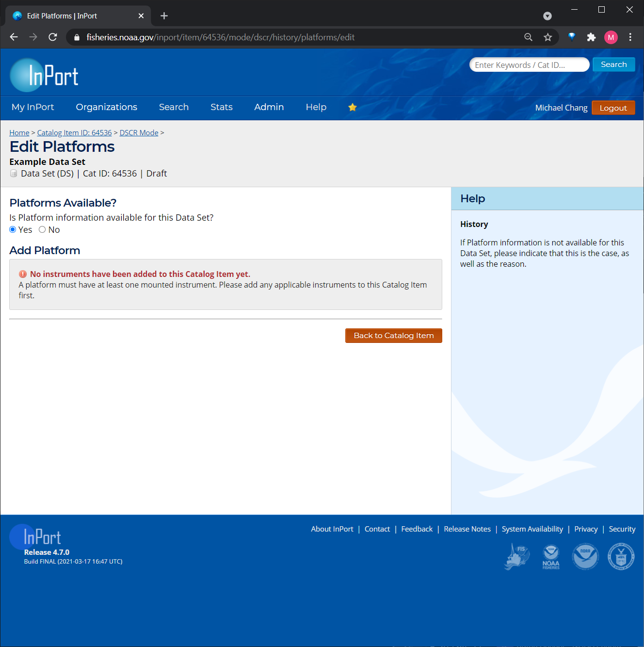Open the Organizations menu
Screen dimensions: 644x647
tap(107, 107)
